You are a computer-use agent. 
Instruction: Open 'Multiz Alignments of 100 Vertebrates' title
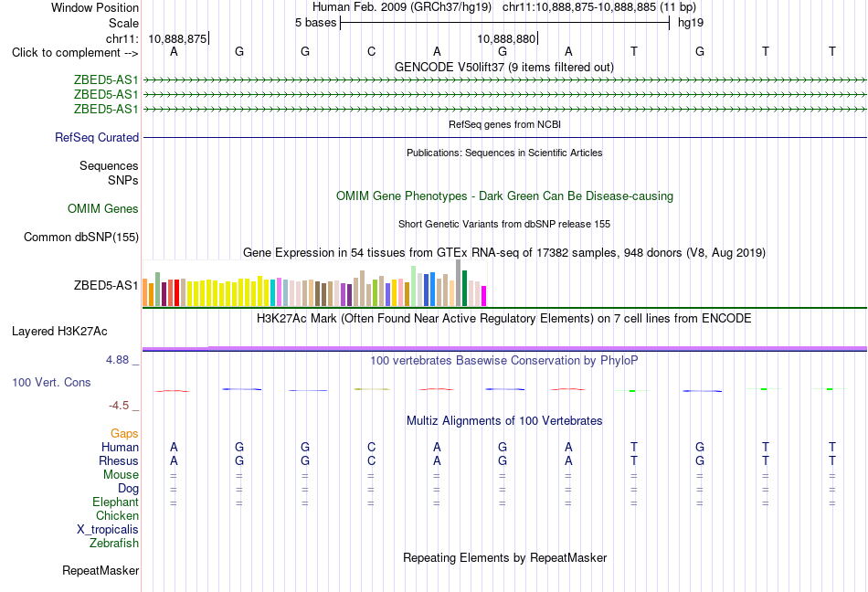click(x=504, y=421)
